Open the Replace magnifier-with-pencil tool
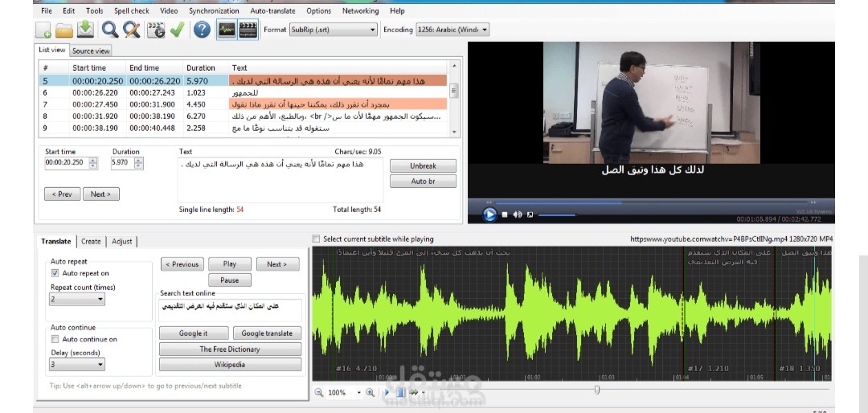Image resolution: width=868 pixels, height=413 pixels. click(131, 30)
